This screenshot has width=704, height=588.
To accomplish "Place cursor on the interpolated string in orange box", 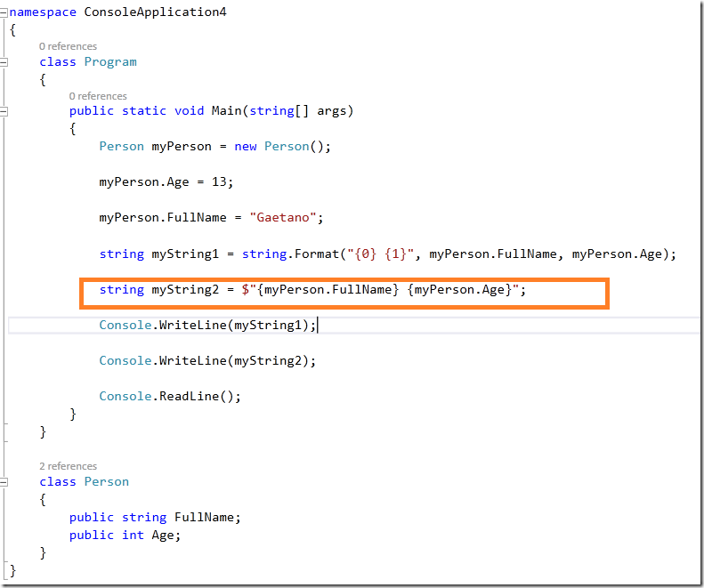I will tap(384, 290).
